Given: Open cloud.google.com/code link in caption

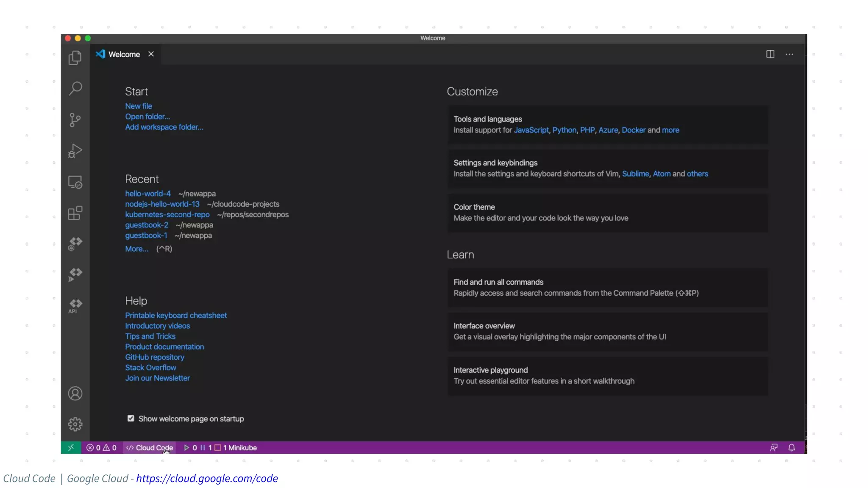Looking at the screenshot, I should click(x=207, y=479).
